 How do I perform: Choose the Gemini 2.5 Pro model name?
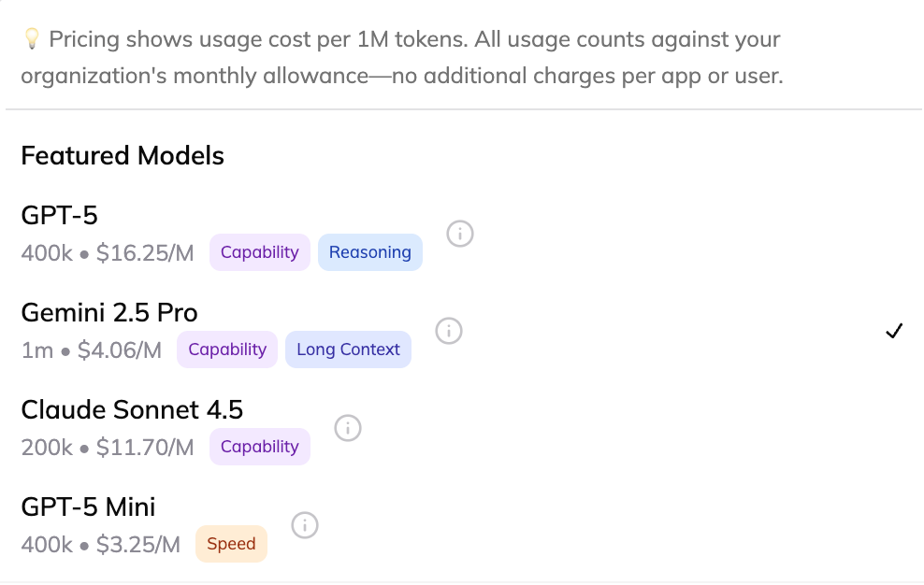click(x=109, y=313)
